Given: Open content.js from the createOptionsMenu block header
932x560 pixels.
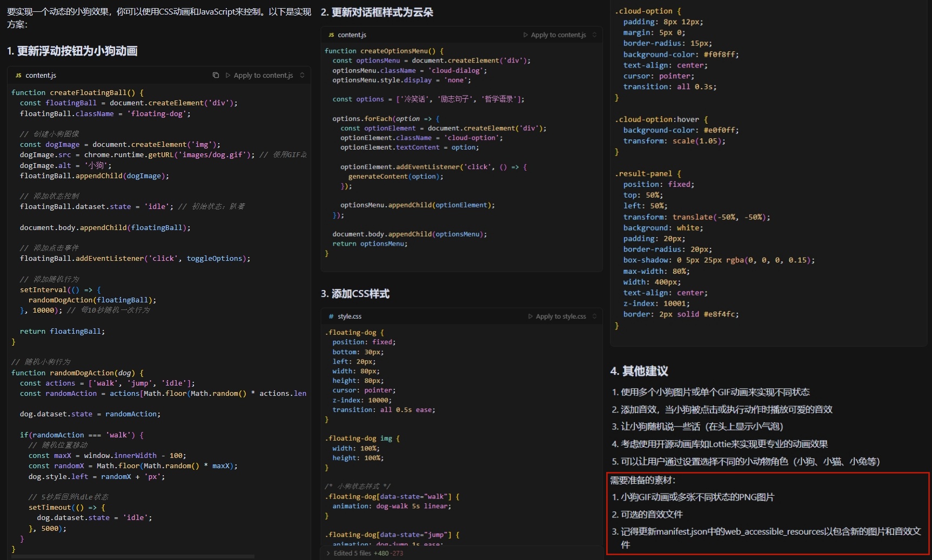Looking at the screenshot, I should [352, 35].
